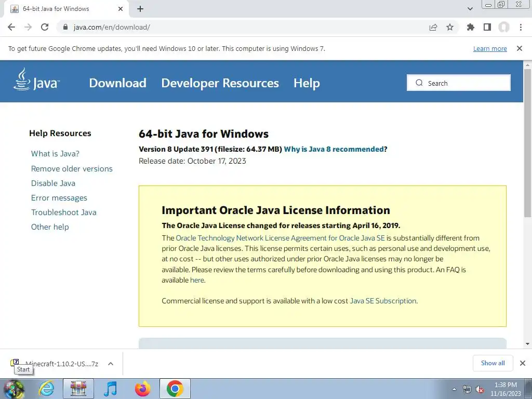Click the Chrome taskbar icon

[x=175, y=389]
